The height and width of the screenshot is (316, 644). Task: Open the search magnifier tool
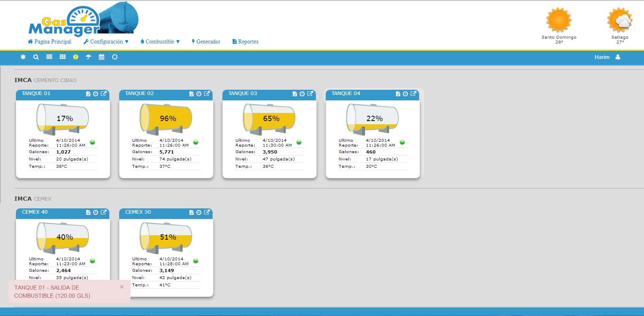36,57
